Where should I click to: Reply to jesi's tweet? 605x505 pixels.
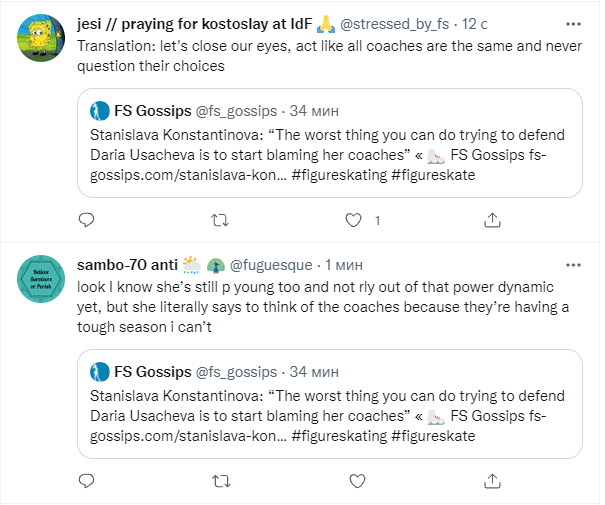click(x=86, y=219)
